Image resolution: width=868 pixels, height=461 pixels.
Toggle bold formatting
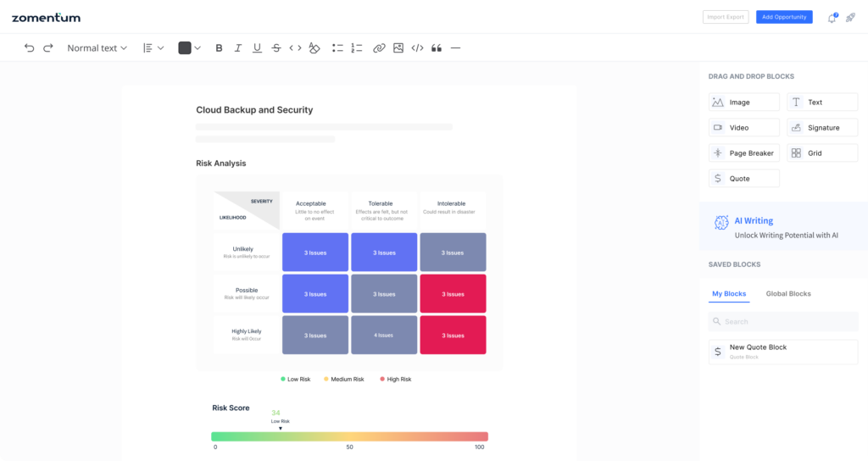coord(220,48)
